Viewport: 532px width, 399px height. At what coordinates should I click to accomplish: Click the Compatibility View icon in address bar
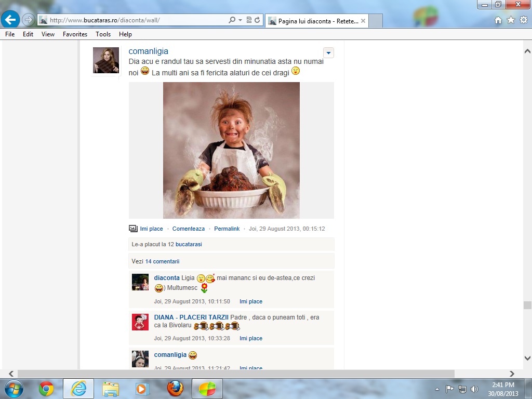[x=249, y=20]
